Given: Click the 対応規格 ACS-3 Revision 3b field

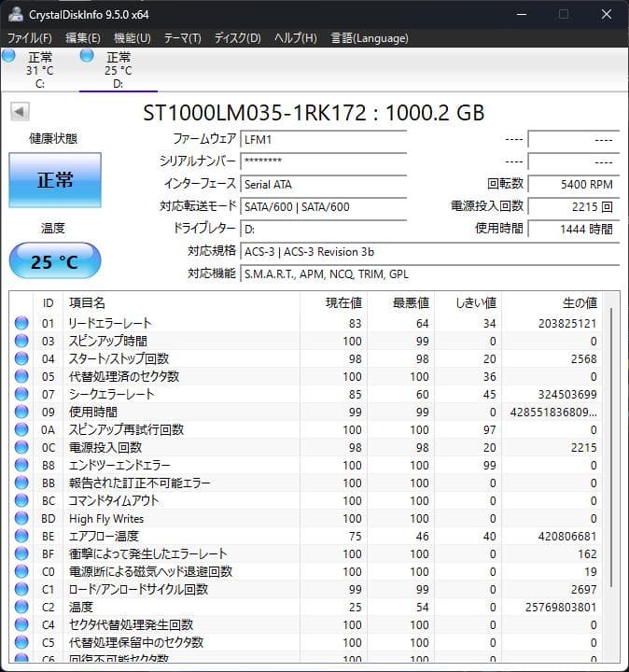Looking at the screenshot, I should [430, 252].
